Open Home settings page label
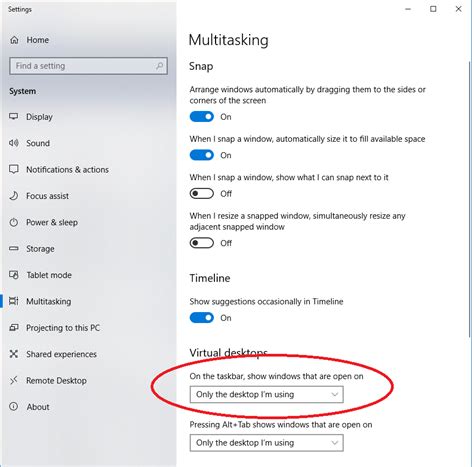The height and width of the screenshot is (467, 474). (38, 40)
